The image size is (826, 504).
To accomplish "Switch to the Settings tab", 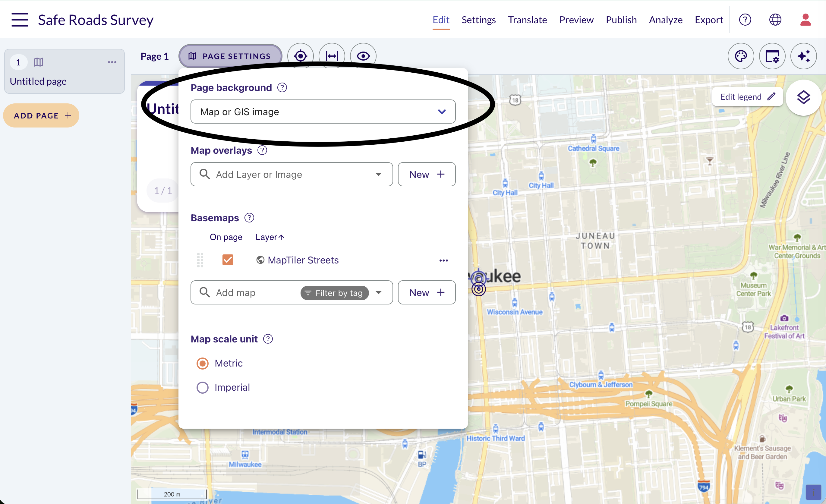I will 478,20.
